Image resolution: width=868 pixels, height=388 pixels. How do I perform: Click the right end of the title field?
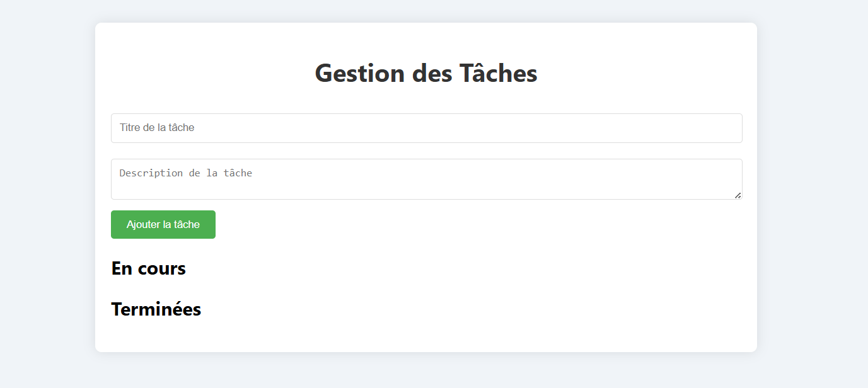[725, 128]
